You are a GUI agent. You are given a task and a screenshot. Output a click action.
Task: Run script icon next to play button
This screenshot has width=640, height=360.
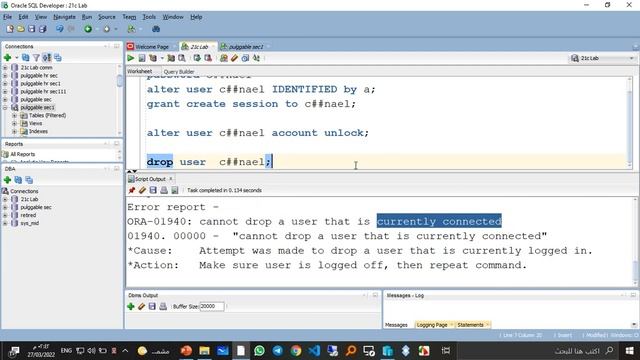tap(142, 58)
